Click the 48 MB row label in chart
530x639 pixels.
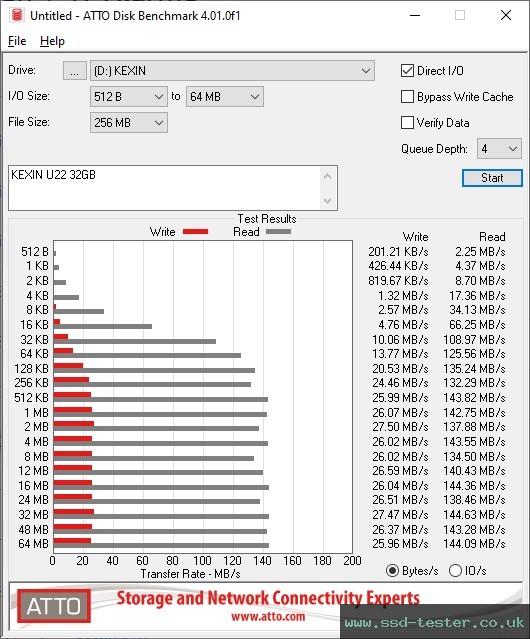(33, 530)
